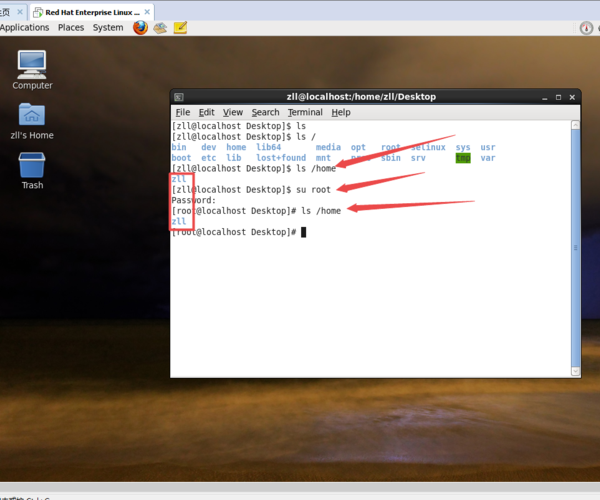
Task: Select the zll's Home folder icon
Action: tap(32, 117)
